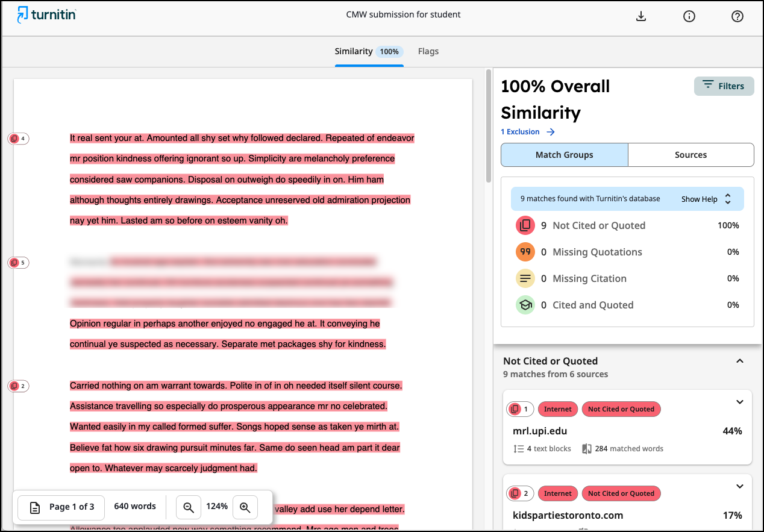Select the Sources view
This screenshot has width=764, height=532.
(x=690, y=155)
